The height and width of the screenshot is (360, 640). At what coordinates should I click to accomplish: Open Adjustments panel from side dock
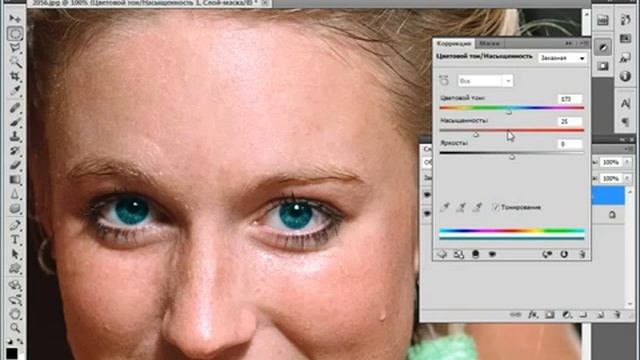click(603, 47)
